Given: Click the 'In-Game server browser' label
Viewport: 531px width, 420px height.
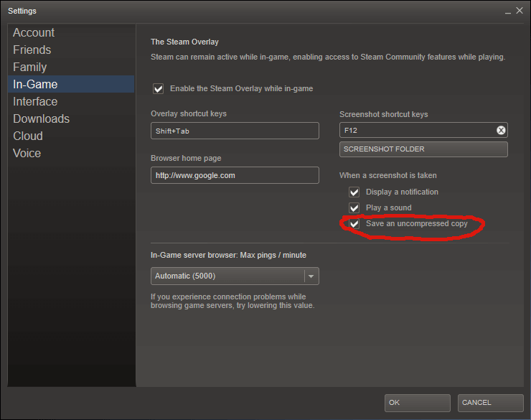Looking at the screenshot, I should tap(228, 255).
